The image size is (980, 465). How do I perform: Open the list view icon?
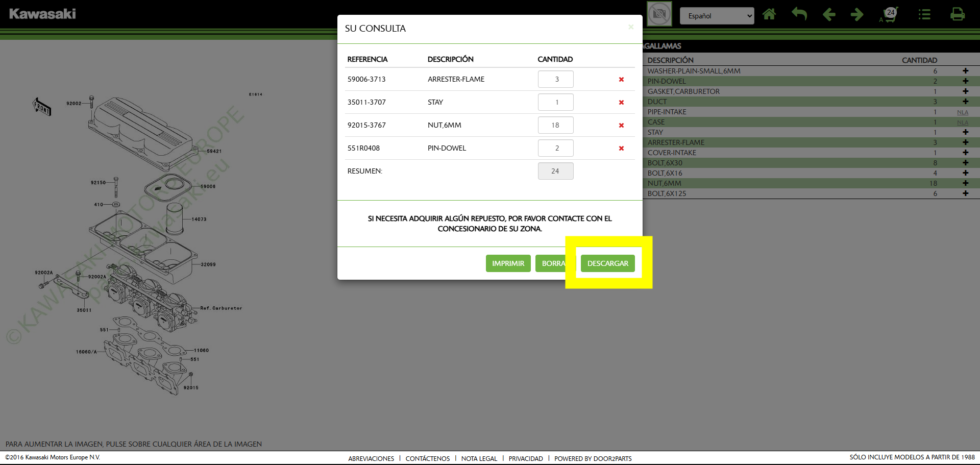(924, 14)
